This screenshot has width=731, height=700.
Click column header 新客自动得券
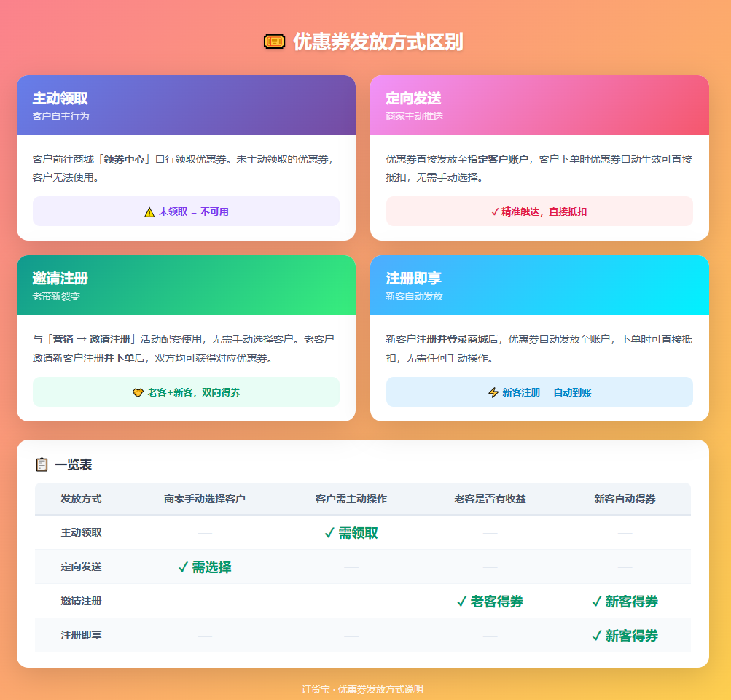[x=625, y=499]
